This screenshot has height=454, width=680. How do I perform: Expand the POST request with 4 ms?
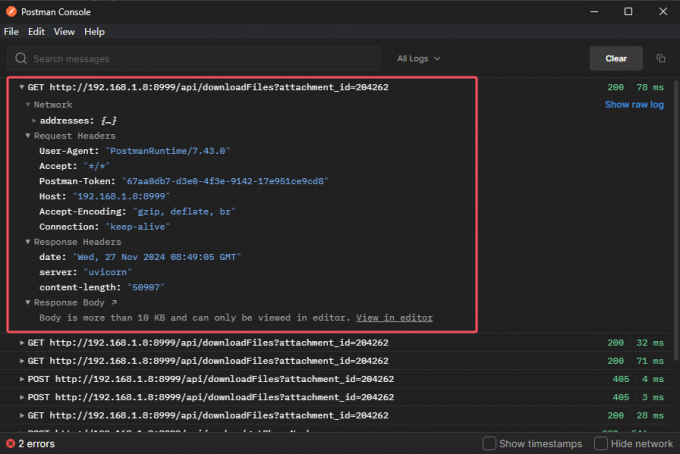point(22,379)
